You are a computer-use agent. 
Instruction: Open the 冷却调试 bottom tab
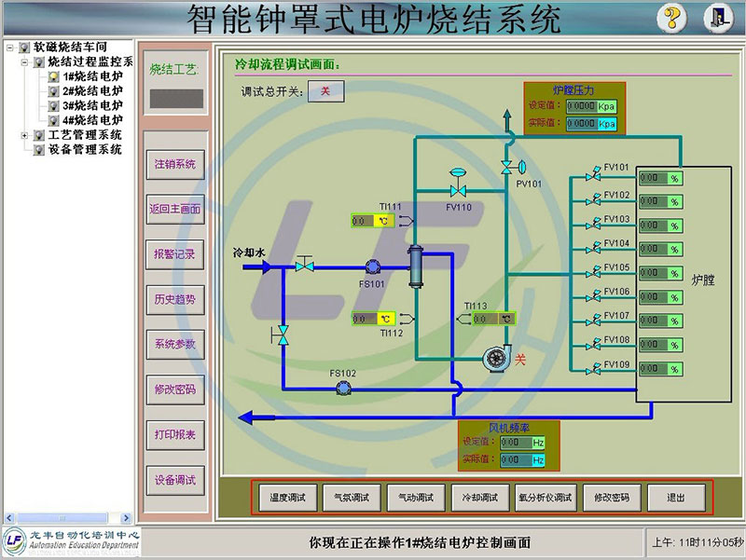click(480, 498)
